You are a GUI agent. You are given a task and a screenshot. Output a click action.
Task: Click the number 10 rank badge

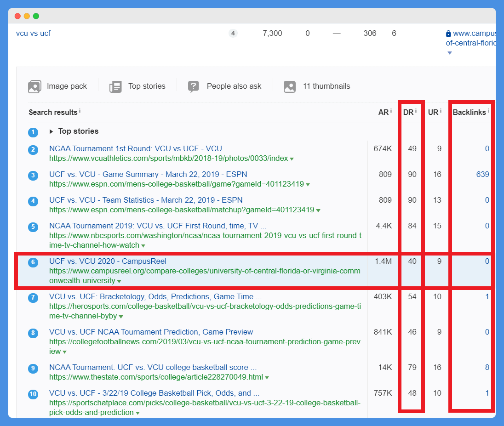33,394
